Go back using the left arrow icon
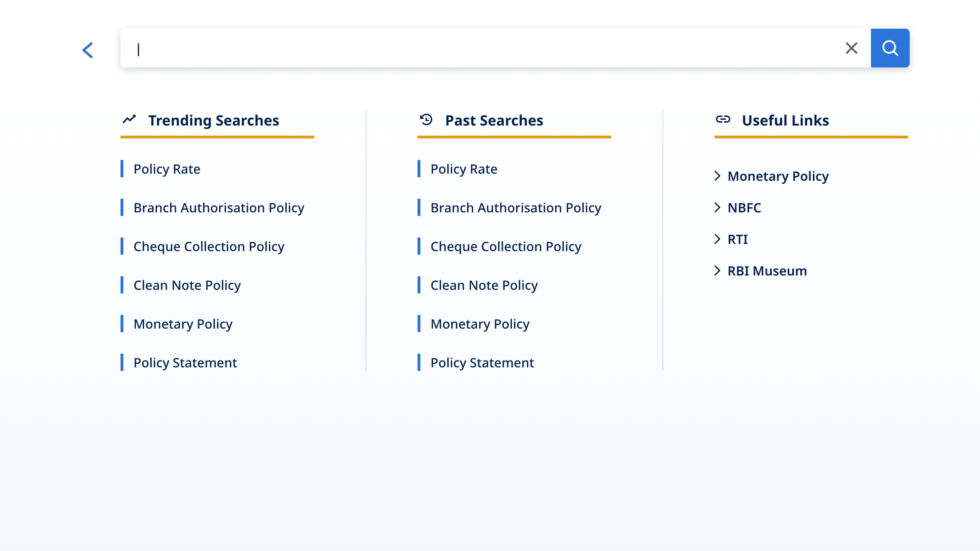The height and width of the screenshot is (551, 980). (88, 50)
